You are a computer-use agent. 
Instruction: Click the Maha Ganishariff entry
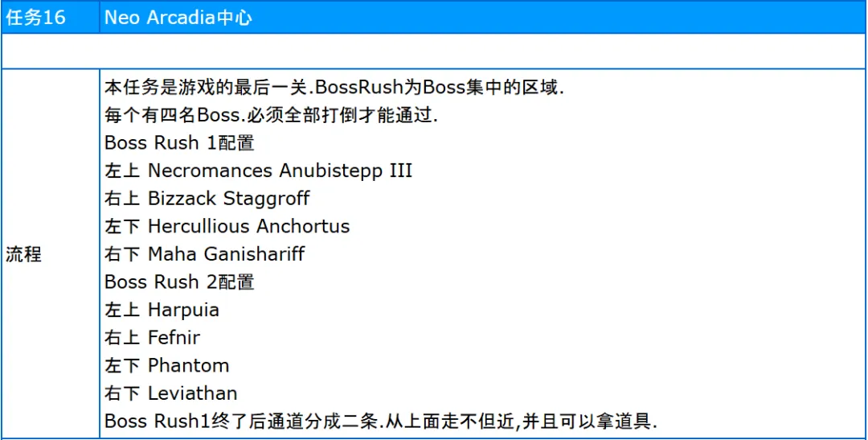point(227,254)
